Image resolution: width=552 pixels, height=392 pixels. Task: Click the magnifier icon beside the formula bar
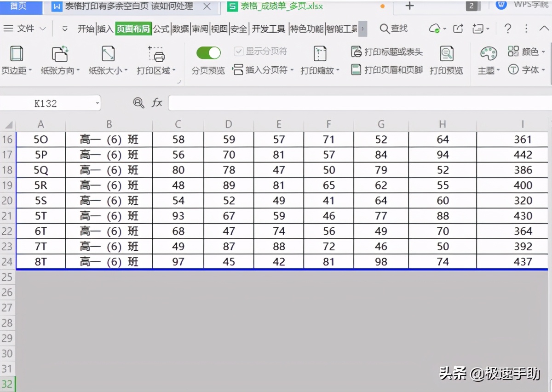tap(138, 103)
